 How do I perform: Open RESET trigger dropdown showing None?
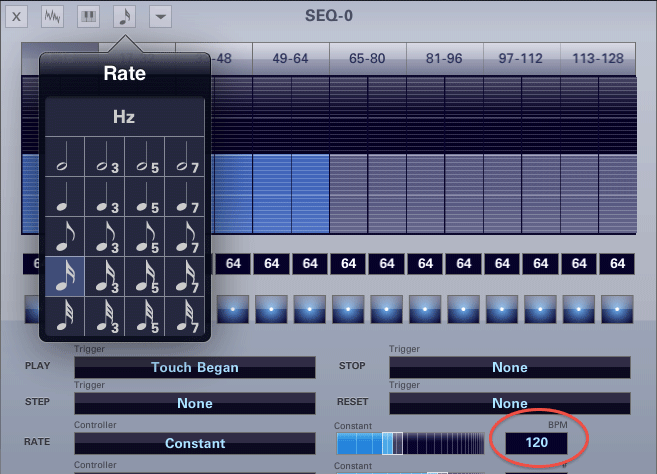(x=510, y=403)
